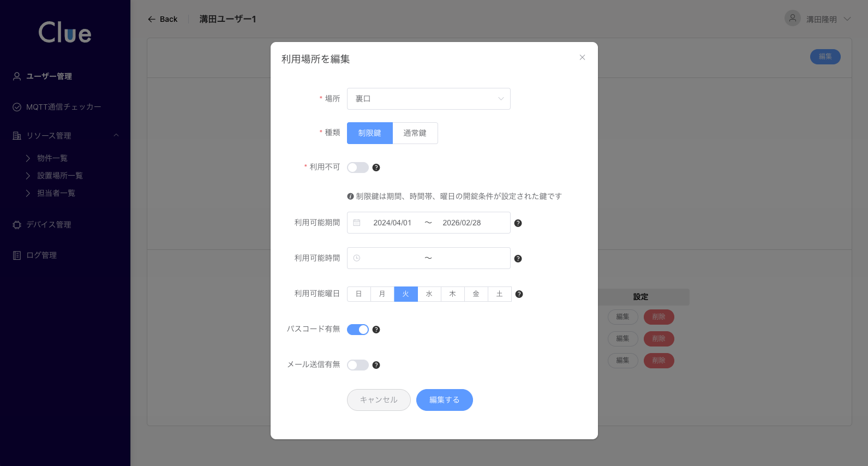Click help icon beside 利用可能期間 date range
This screenshot has width=868, height=466.
pyautogui.click(x=518, y=223)
